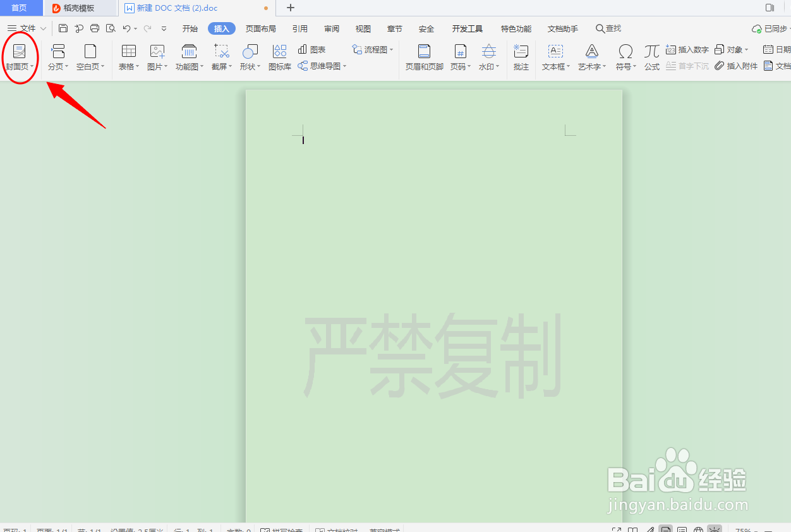Viewport: 791px width, 532px height.
Task: Expand the 水印 dropdown arrow
Action: (x=498, y=67)
